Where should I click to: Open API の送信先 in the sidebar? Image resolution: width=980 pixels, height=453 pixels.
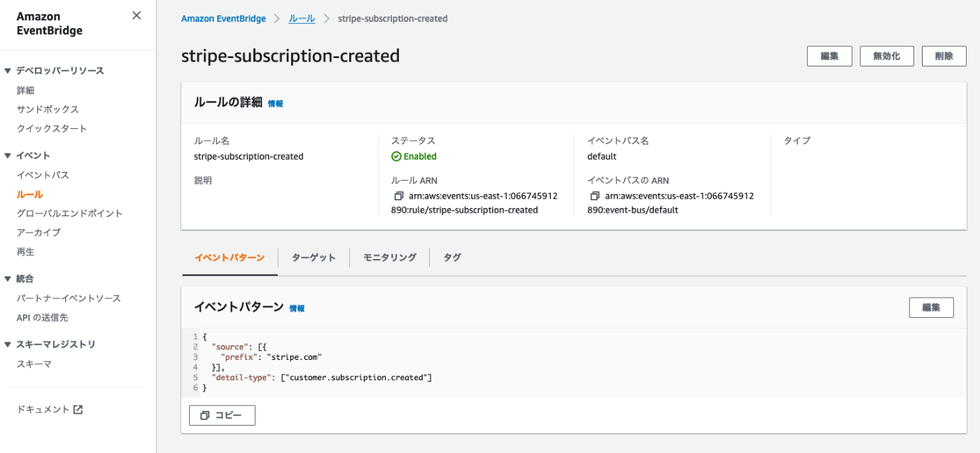point(43,318)
